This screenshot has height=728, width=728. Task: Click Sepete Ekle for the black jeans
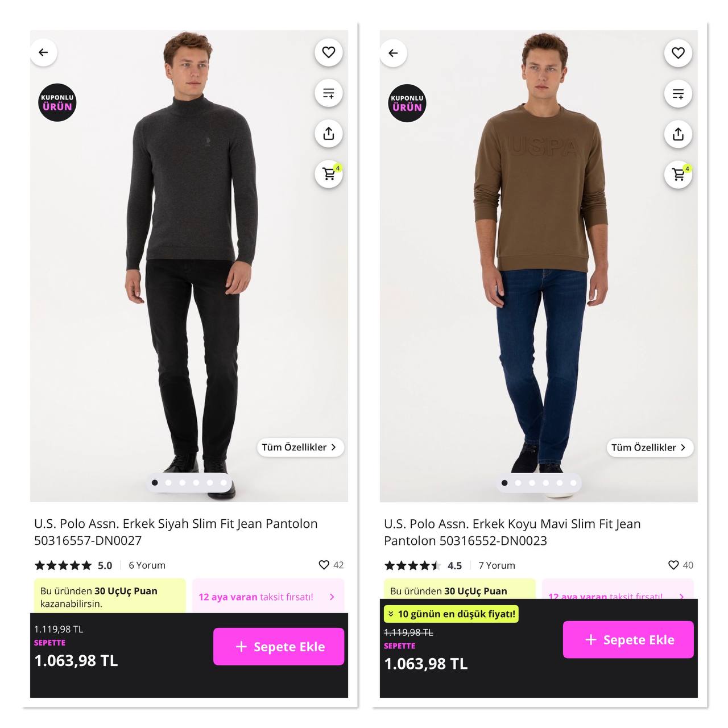pyautogui.click(x=279, y=647)
